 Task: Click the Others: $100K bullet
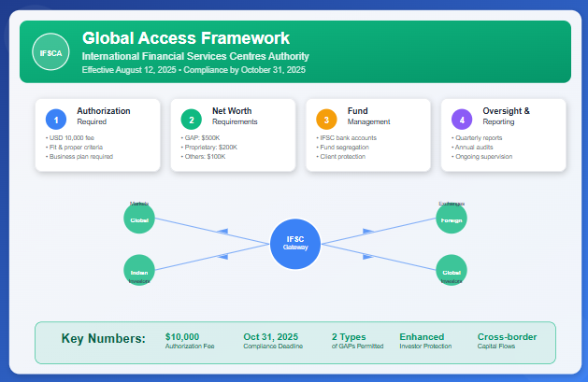(203, 157)
